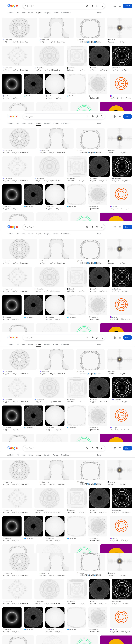136x644 pixels.
Task: Expand the topmost More filters dropdown
Action: click(x=66, y=13)
